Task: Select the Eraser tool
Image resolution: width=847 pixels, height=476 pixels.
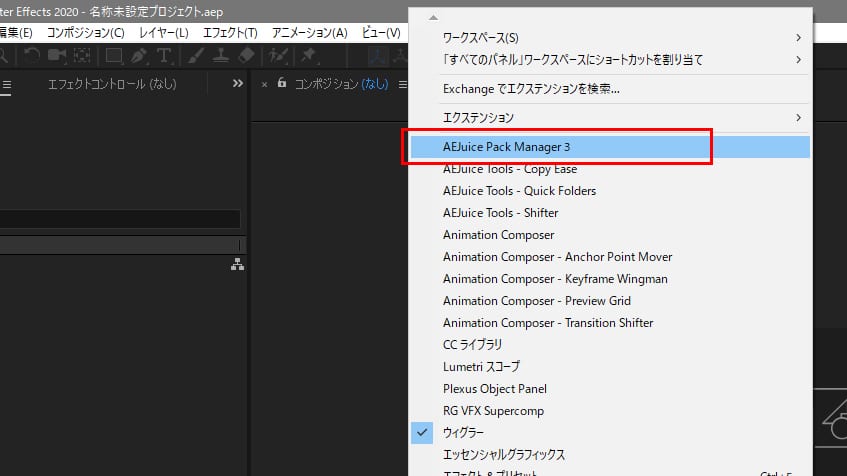Action: pyautogui.click(x=246, y=56)
